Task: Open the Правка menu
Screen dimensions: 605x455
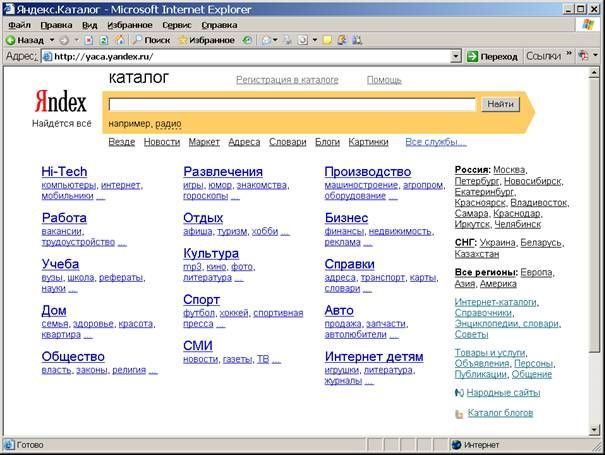Action: pos(56,25)
